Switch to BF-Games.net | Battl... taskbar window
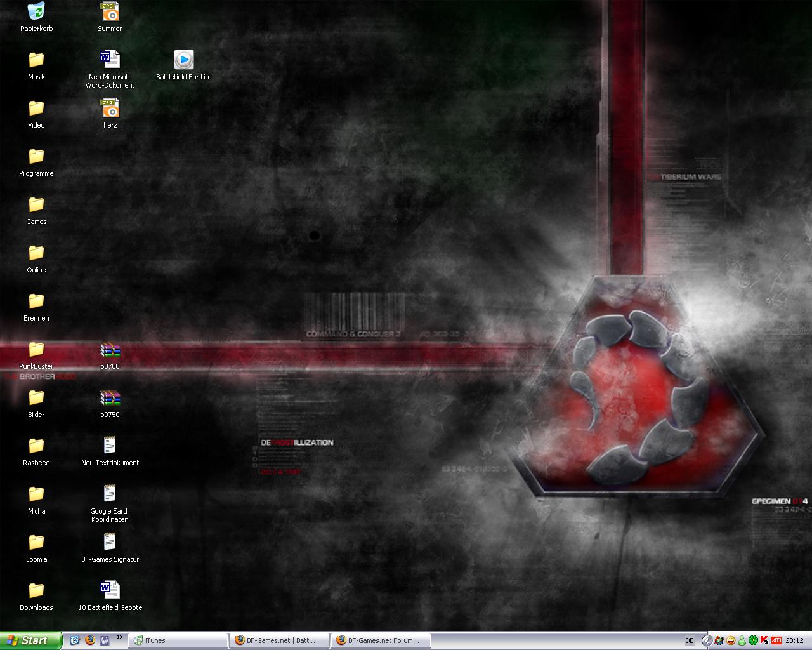The image size is (812, 650). (x=280, y=640)
